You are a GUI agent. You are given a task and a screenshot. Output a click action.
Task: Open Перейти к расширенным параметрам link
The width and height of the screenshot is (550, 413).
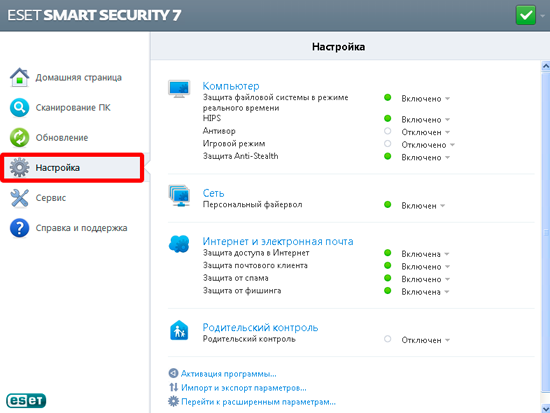point(258,402)
